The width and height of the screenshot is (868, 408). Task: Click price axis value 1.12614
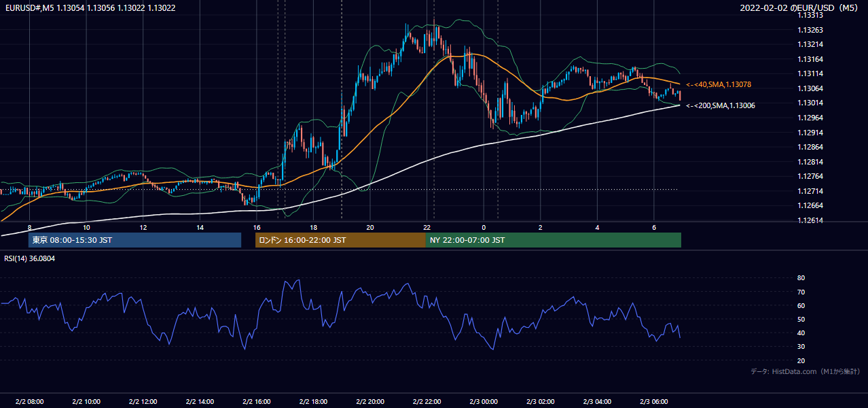(811, 220)
